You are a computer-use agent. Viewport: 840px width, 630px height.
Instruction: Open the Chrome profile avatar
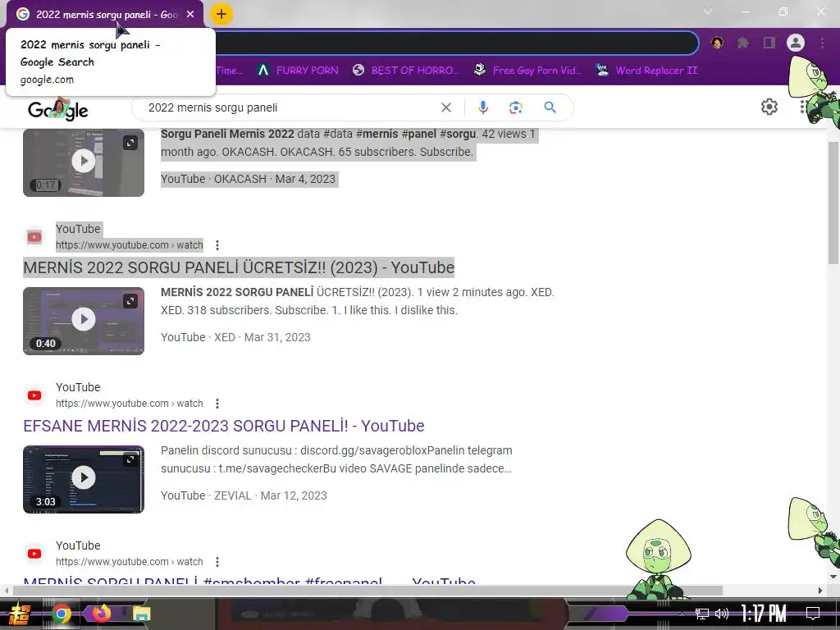tap(796, 43)
